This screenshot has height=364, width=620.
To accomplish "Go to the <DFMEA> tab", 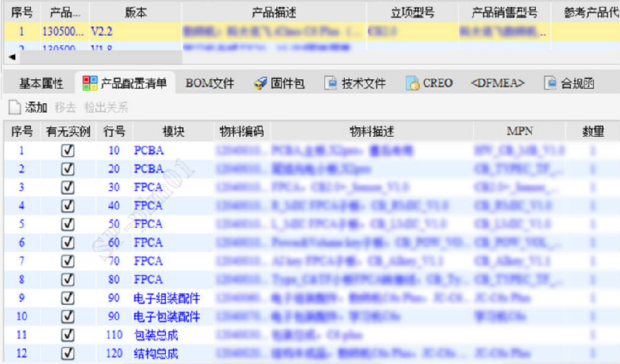I will [x=497, y=83].
